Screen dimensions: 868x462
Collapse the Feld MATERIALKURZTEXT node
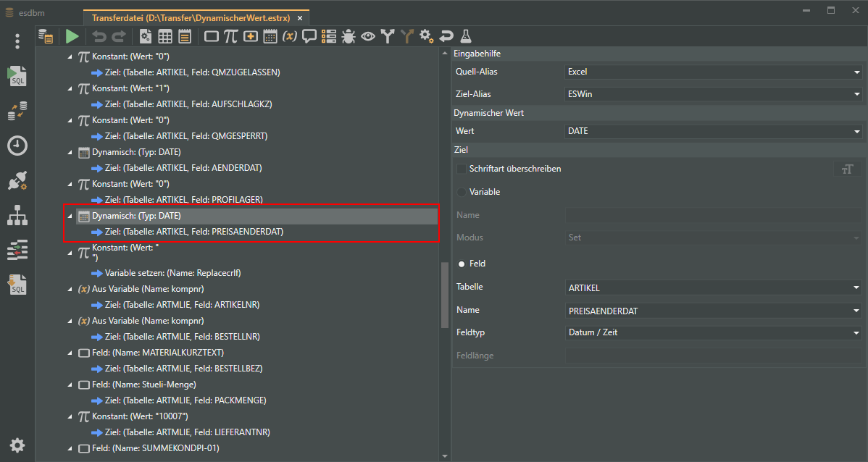[70, 353]
